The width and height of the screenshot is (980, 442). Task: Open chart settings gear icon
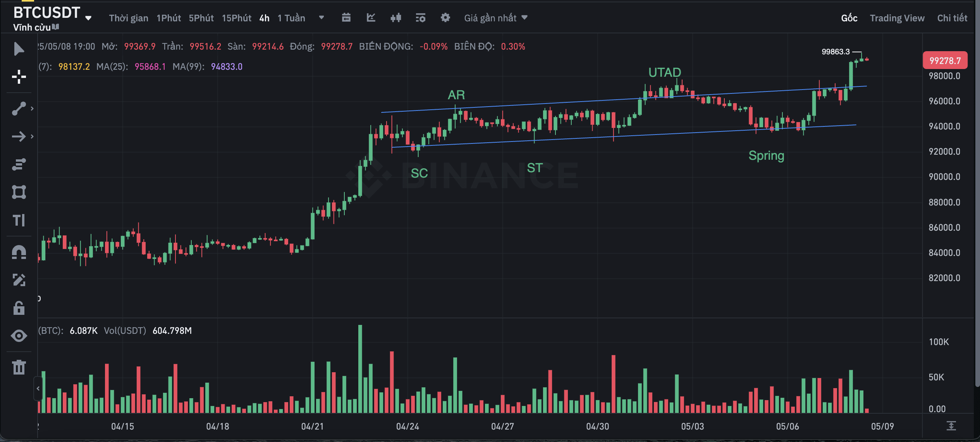(x=445, y=17)
